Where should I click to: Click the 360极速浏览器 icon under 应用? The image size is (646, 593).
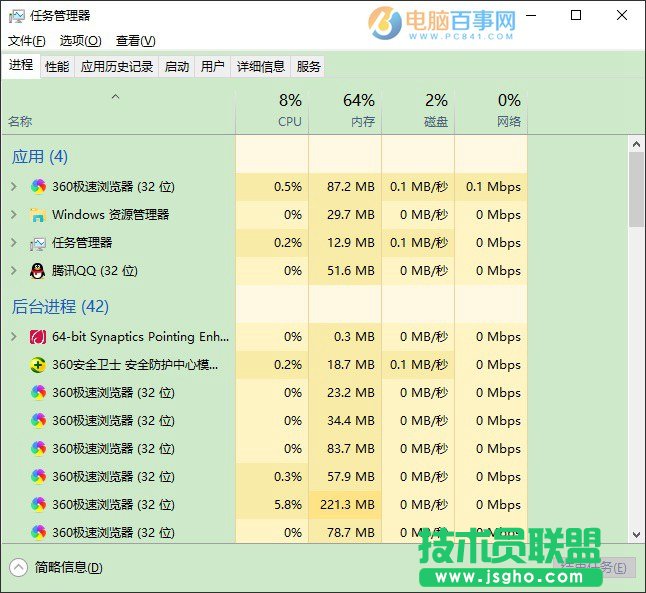[38, 187]
